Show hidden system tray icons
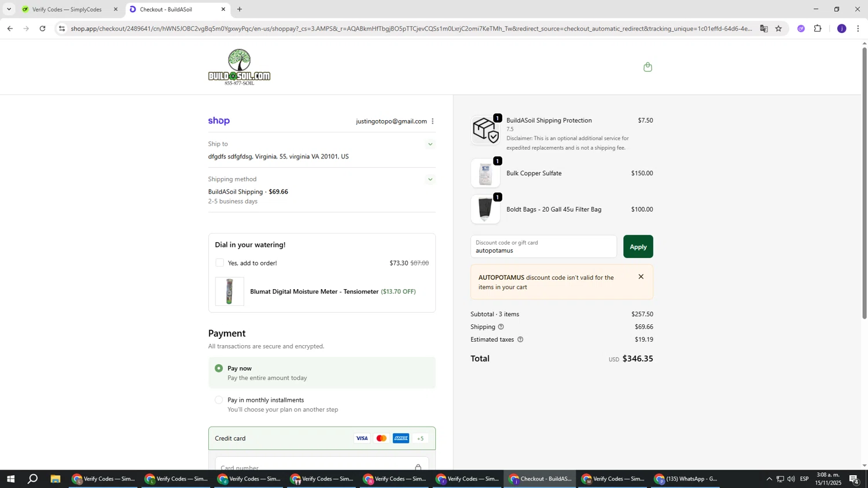 coord(769,479)
